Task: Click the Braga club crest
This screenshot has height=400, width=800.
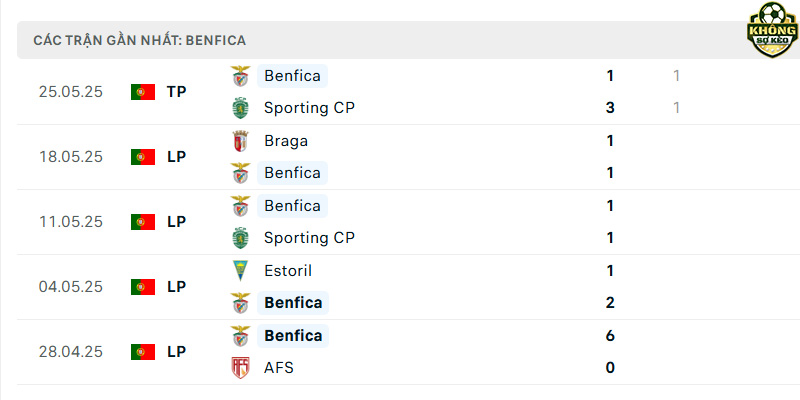Action: 240,141
